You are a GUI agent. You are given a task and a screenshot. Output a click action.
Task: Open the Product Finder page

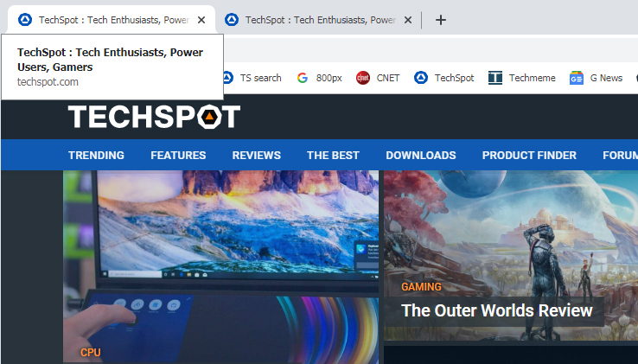(x=529, y=155)
